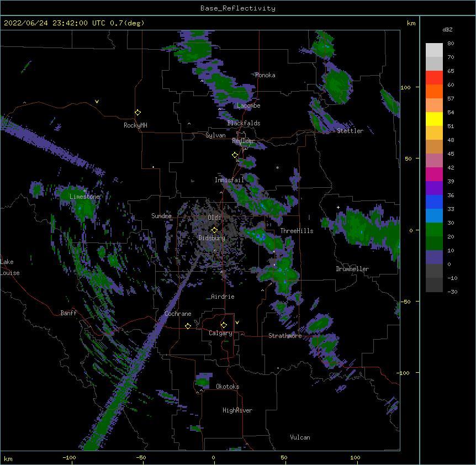Select the Innisfail label
Screen dimensions: 476x465
click(229, 180)
